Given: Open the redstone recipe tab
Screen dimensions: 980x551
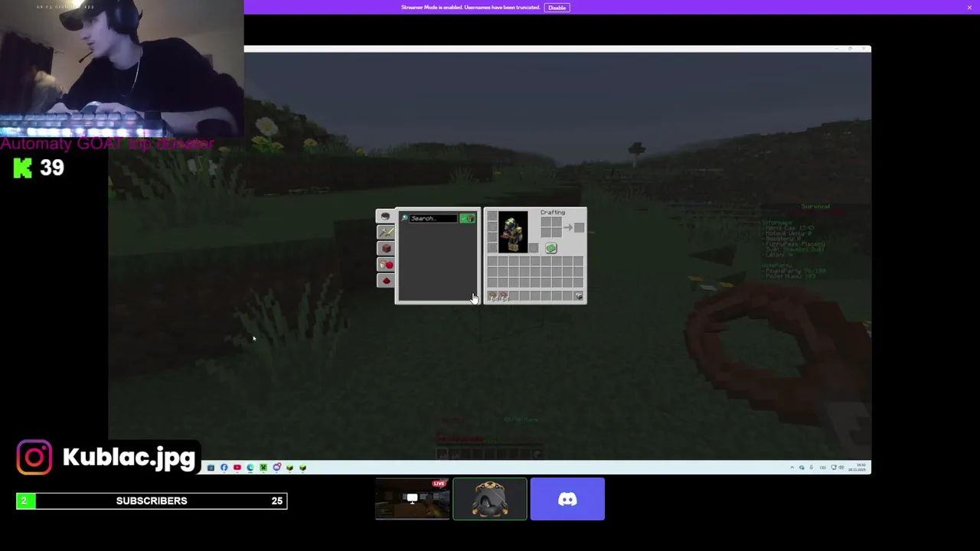Looking at the screenshot, I should 386,280.
